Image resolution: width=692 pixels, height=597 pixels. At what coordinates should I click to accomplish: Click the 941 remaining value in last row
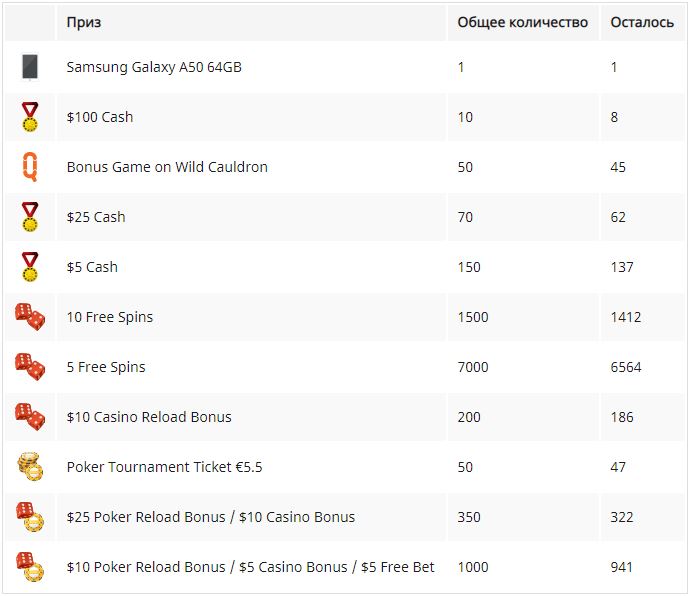(622, 567)
